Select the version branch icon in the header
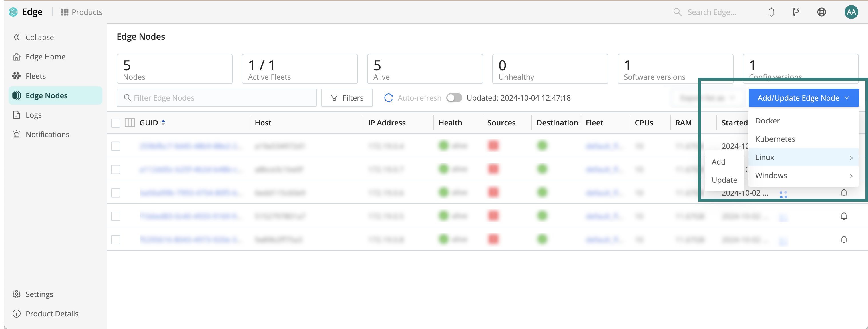Screen dimensions: 868x329 pos(796,12)
